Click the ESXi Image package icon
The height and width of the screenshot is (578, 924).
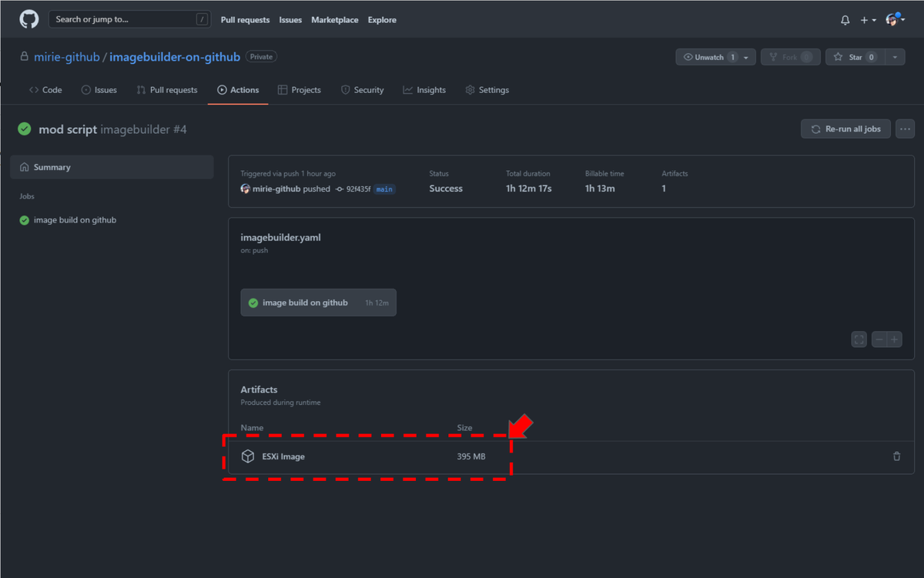tap(248, 456)
